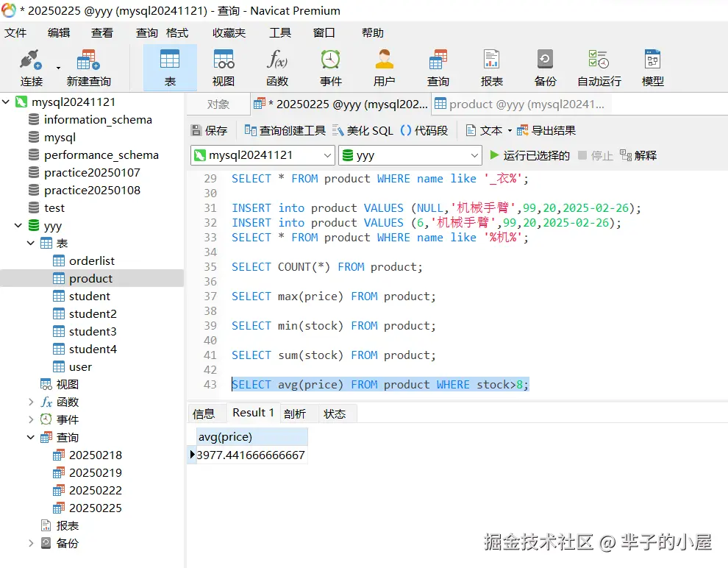Open the dropdown arrow beside 连接

(x=59, y=68)
